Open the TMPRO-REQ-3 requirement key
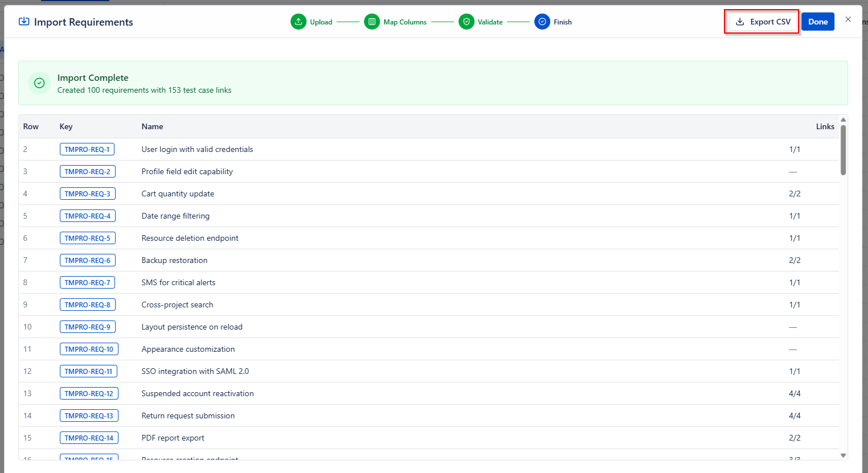Image resolution: width=868 pixels, height=473 pixels. tap(87, 194)
